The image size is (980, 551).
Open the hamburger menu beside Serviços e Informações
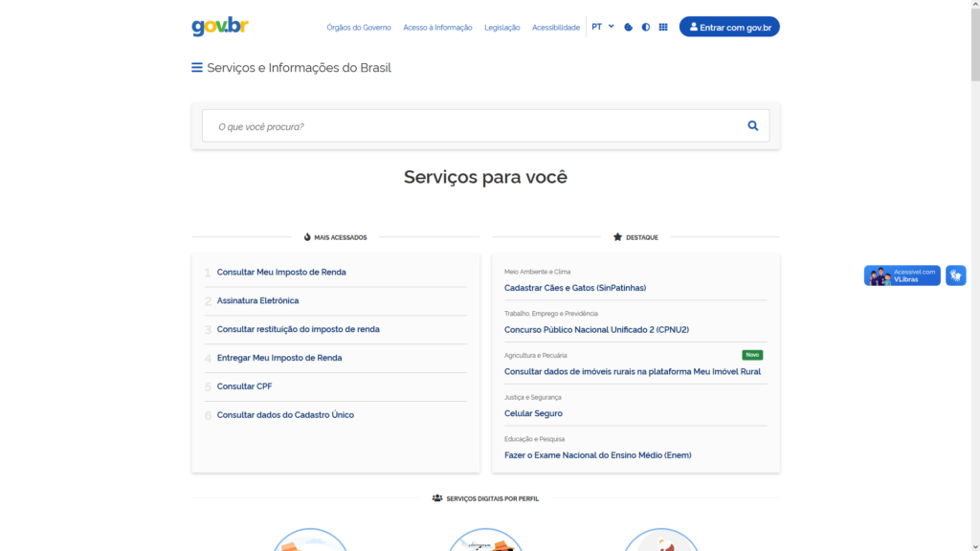[x=197, y=68]
